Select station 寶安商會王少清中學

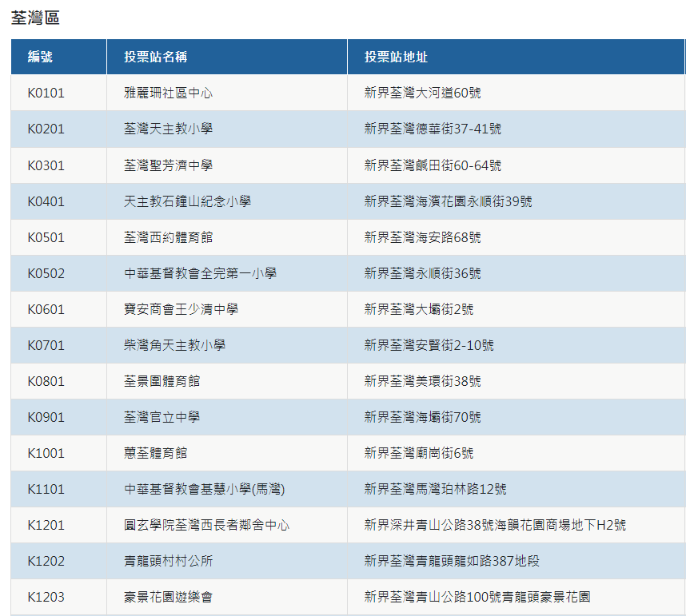(181, 309)
